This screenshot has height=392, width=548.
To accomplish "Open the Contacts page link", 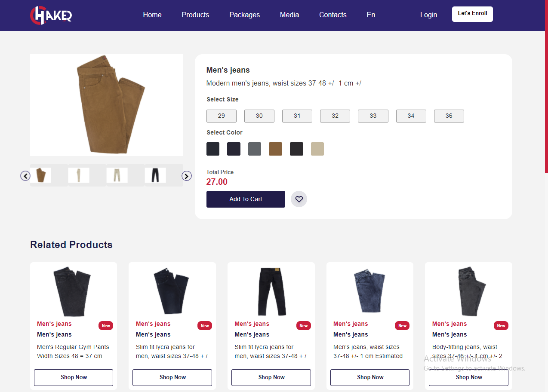I will pyautogui.click(x=333, y=15).
